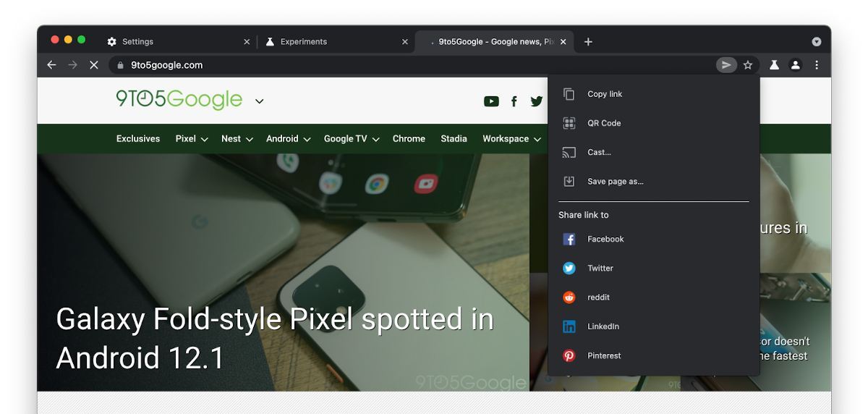This screenshot has height=414, width=868.
Task: Open the Exclusives navigation link
Action: (x=138, y=139)
